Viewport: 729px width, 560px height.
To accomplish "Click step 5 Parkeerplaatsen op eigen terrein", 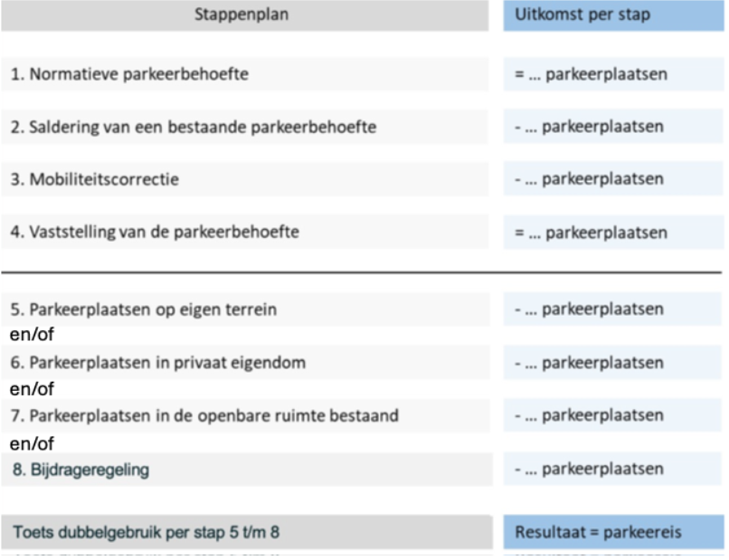I will click(245, 309).
